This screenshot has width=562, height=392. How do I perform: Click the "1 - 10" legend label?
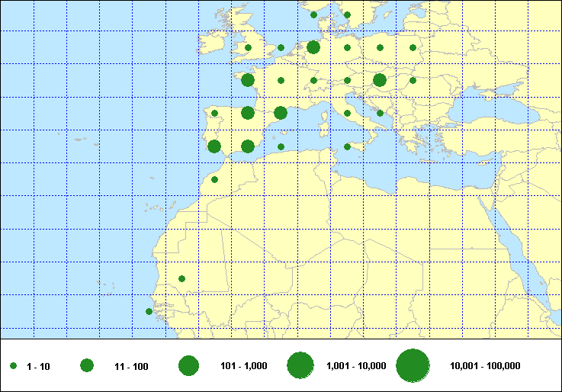pos(38,367)
